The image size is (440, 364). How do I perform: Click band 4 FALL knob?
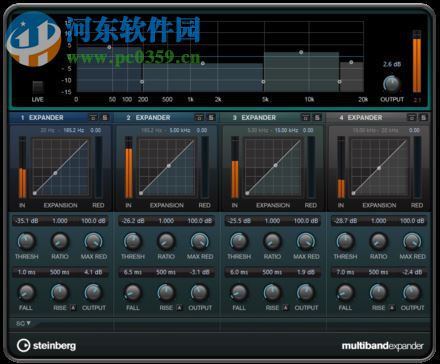tap(345, 293)
